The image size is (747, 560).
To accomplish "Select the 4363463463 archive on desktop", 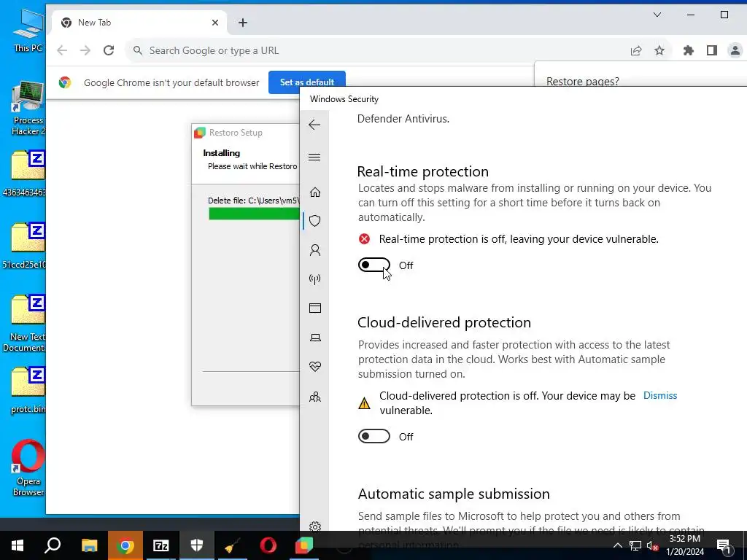I will [24, 174].
